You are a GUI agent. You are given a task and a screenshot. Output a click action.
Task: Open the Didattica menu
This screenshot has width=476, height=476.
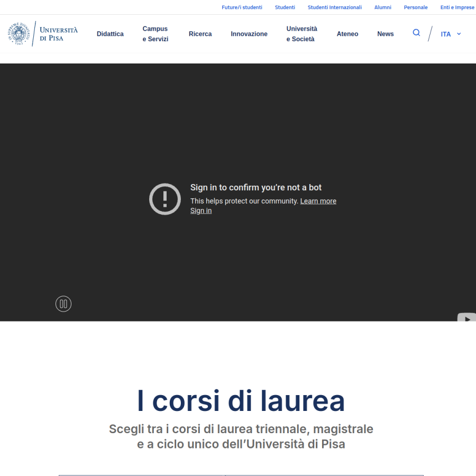110,34
